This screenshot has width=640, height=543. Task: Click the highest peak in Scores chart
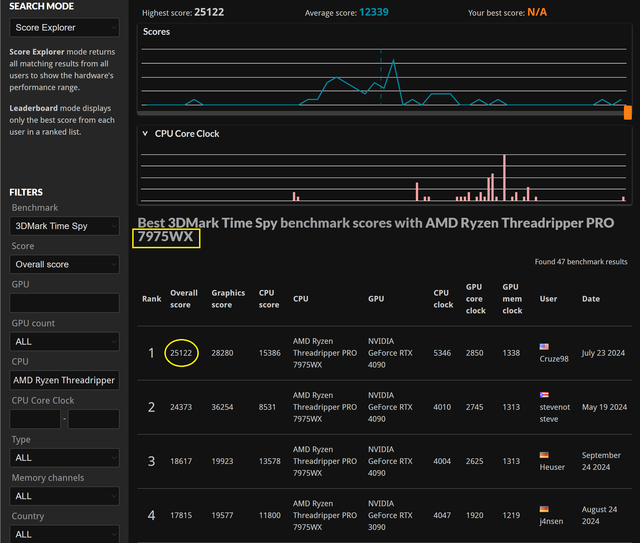click(393, 60)
